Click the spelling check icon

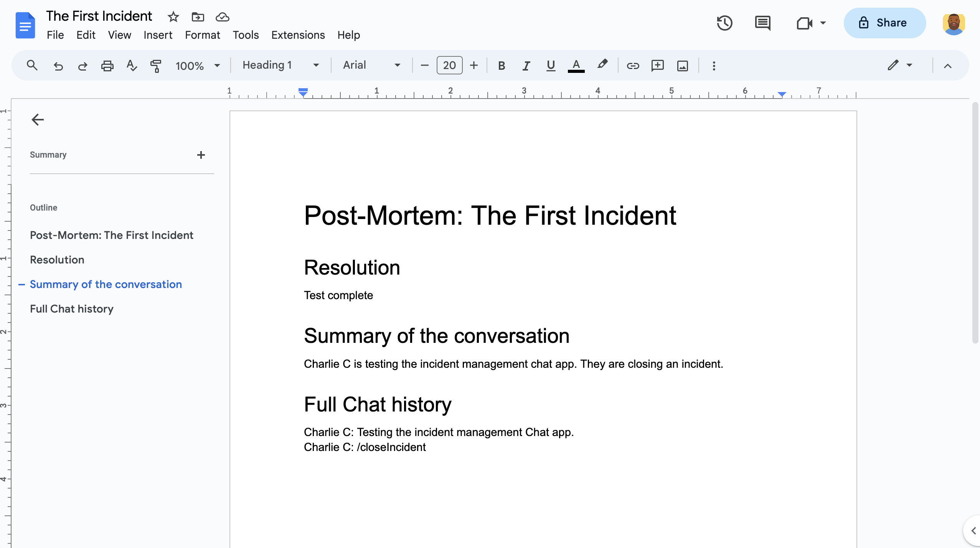click(x=131, y=65)
